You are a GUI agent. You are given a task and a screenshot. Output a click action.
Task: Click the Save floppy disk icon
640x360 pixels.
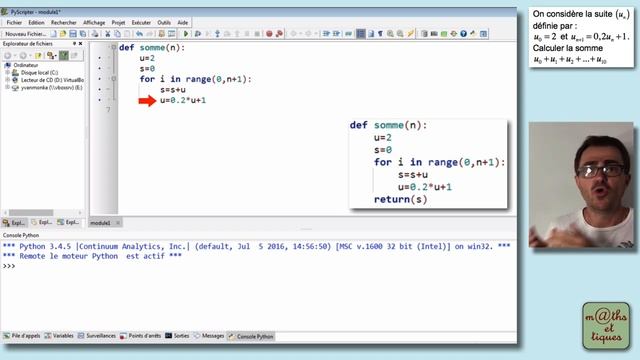[x=73, y=34]
